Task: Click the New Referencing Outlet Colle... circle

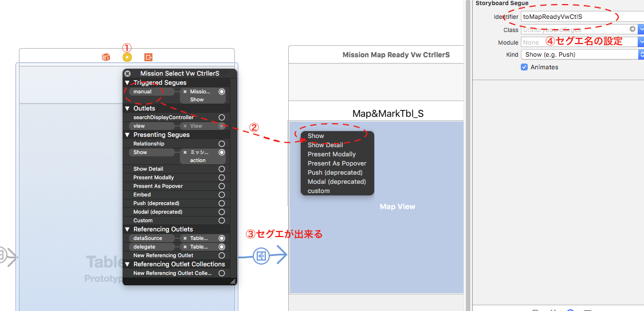Action: (222, 273)
